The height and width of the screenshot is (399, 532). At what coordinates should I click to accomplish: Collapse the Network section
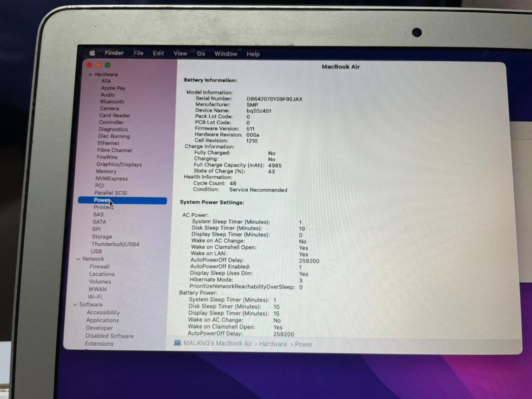coord(78,259)
